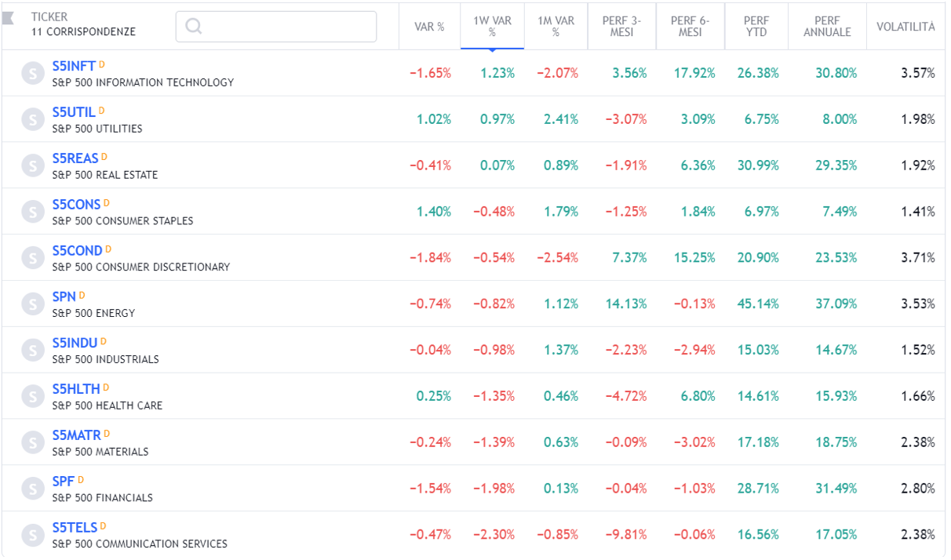
Task: Sort by PERF YTD column header
Action: pyautogui.click(x=756, y=27)
